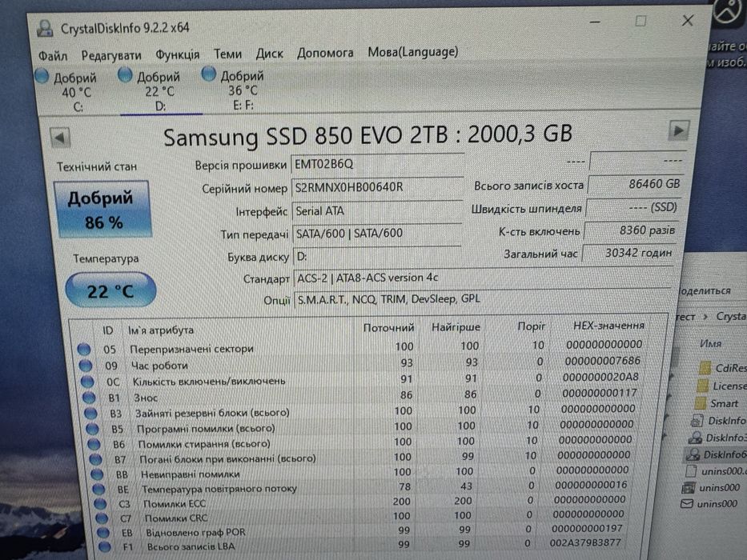Viewport: 747px width, 560px height.
Task: Click status icon of attribute B1 Знос
Action: (x=89, y=398)
